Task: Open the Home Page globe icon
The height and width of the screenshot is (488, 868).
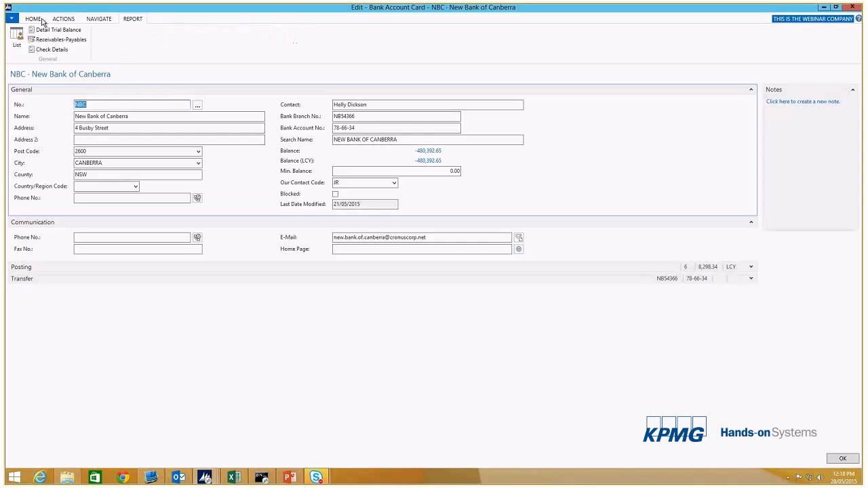Action: coord(519,249)
